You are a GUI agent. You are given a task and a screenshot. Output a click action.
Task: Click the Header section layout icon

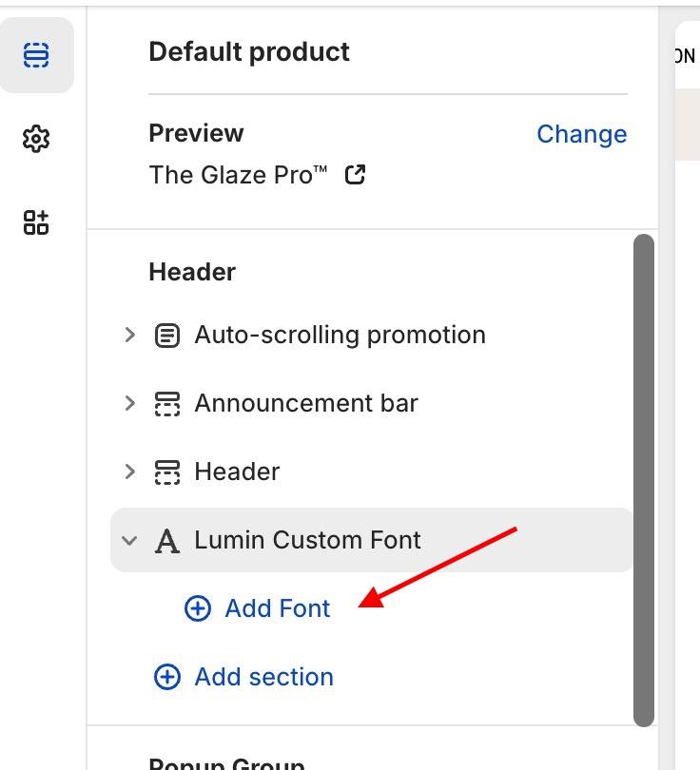click(167, 472)
